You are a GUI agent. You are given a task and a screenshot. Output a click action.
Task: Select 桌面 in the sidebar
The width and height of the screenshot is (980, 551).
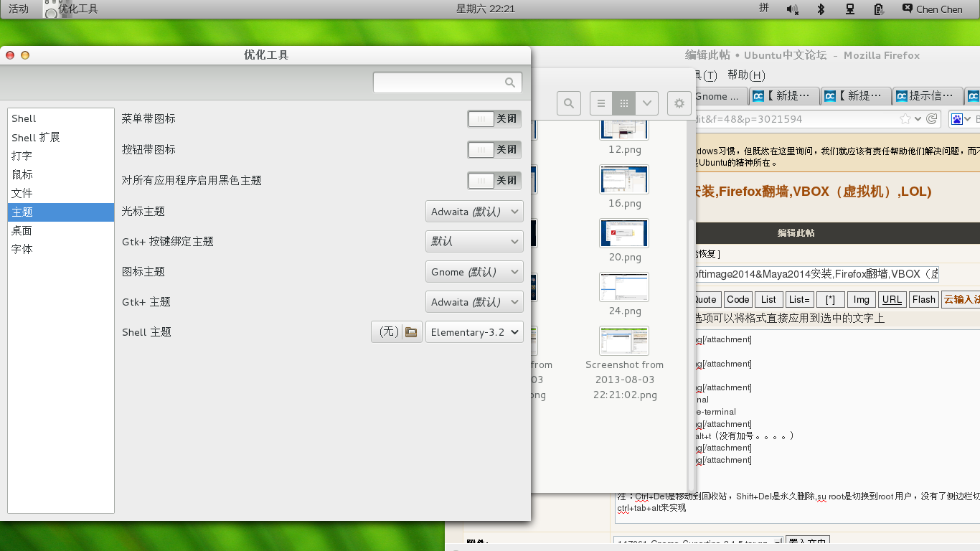[61, 230]
